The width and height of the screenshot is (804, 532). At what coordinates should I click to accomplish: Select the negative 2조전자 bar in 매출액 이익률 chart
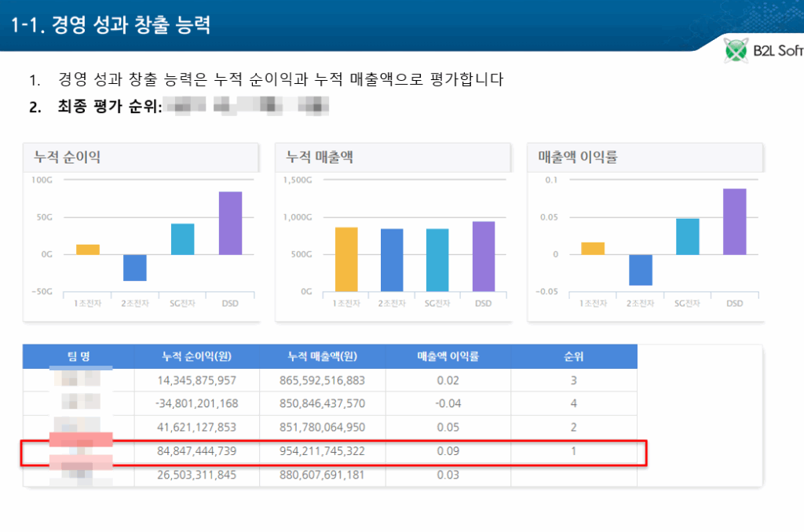tap(641, 269)
